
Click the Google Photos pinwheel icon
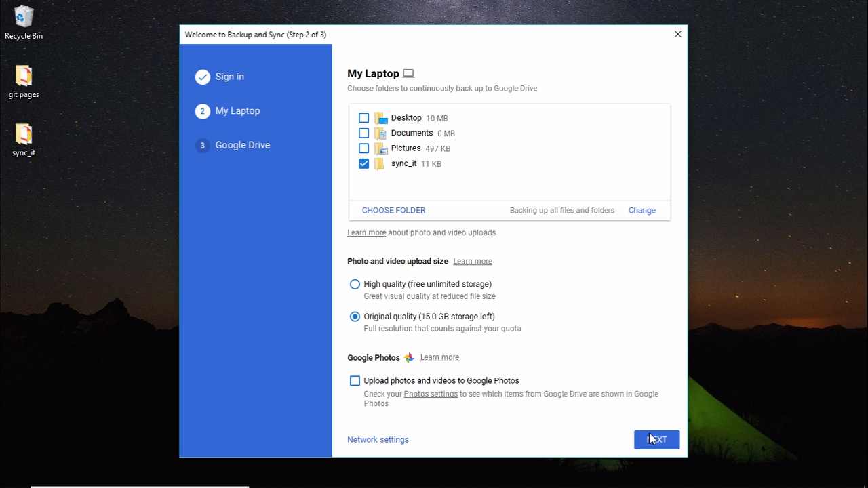409,357
